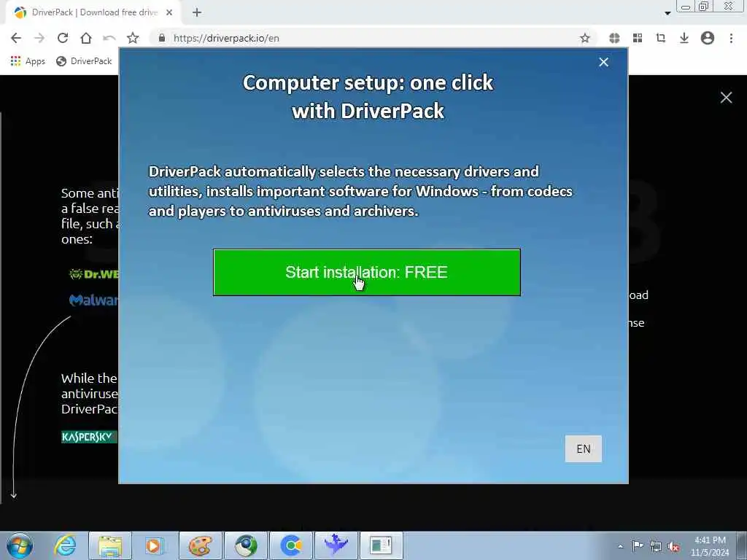Screen dimensions: 747x560
Task: Show hidden system tray icons
Action: point(620,546)
